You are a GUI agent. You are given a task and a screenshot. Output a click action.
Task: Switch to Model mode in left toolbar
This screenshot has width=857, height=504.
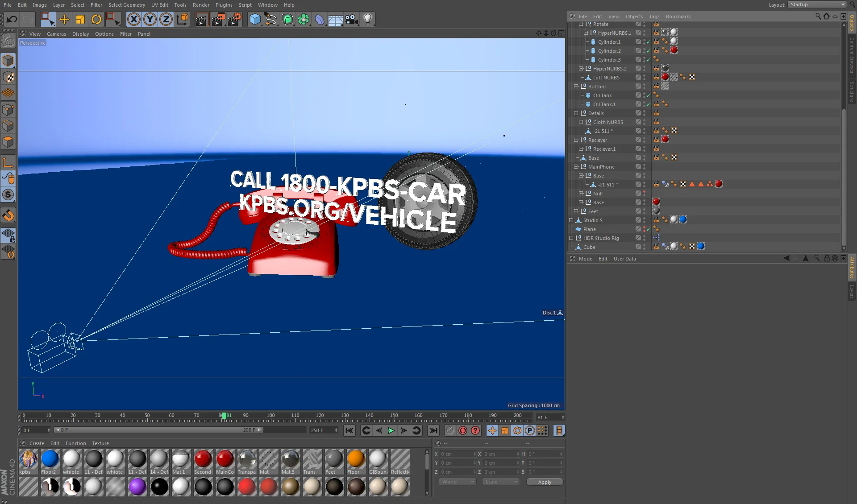[x=8, y=61]
